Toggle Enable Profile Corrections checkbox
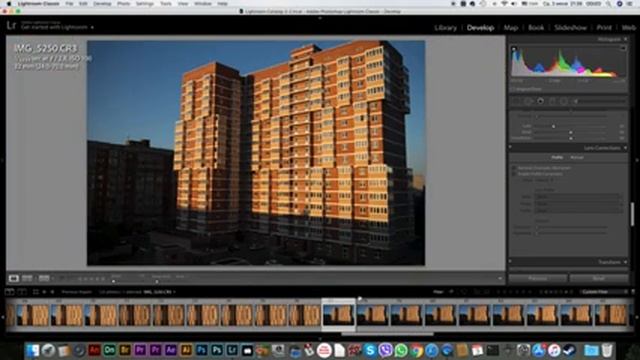The height and width of the screenshot is (360, 640). (514, 174)
